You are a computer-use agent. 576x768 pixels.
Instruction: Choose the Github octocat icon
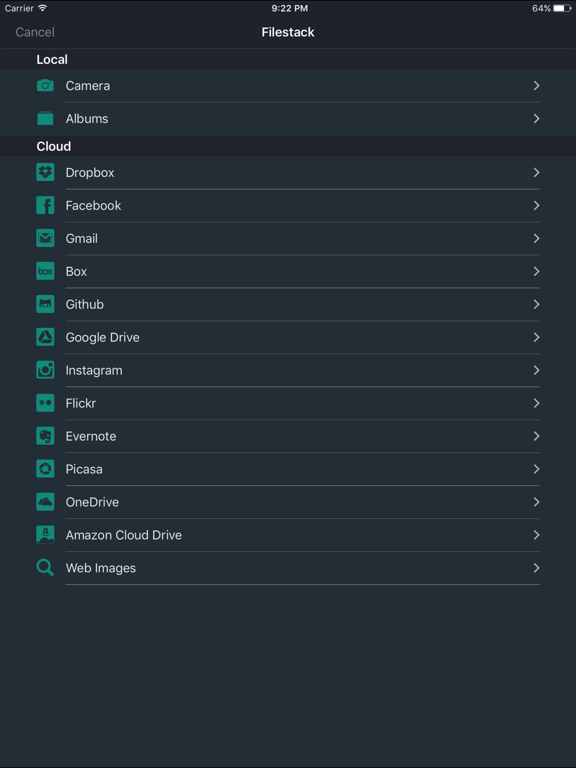(45, 304)
